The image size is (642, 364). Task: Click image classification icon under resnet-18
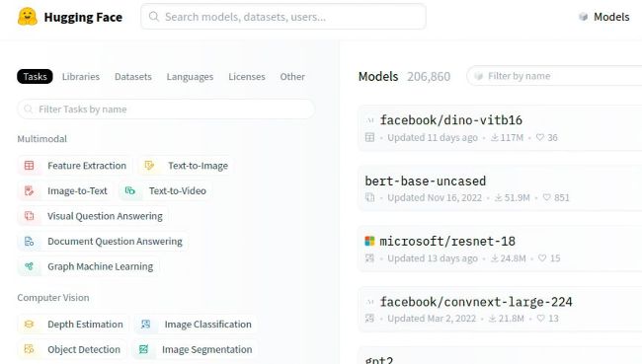tap(369, 258)
